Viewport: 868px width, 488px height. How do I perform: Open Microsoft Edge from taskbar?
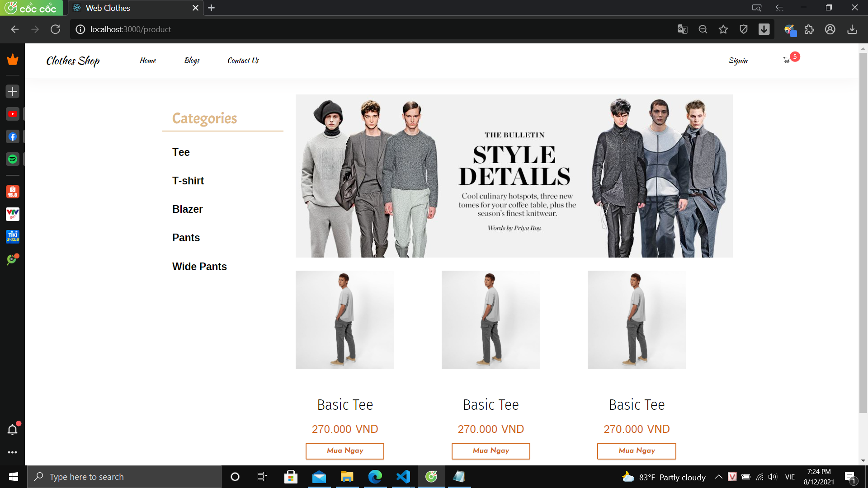click(x=375, y=477)
